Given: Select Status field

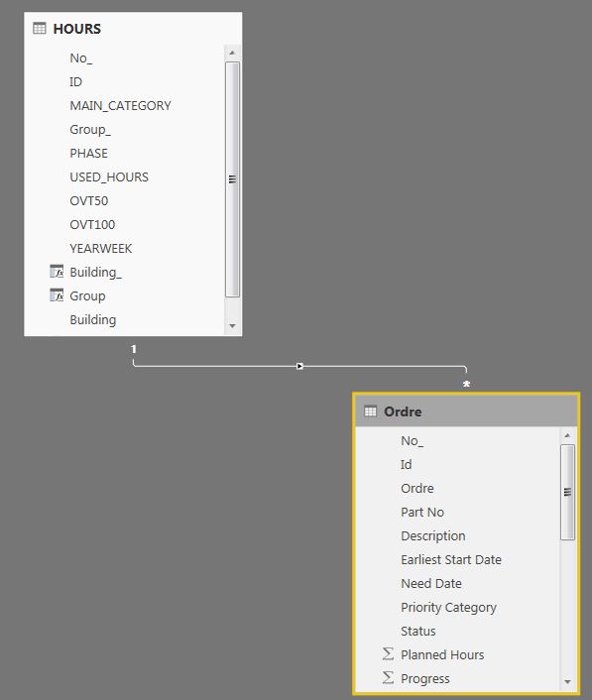Looking at the screenshot, I should point(417,631).
